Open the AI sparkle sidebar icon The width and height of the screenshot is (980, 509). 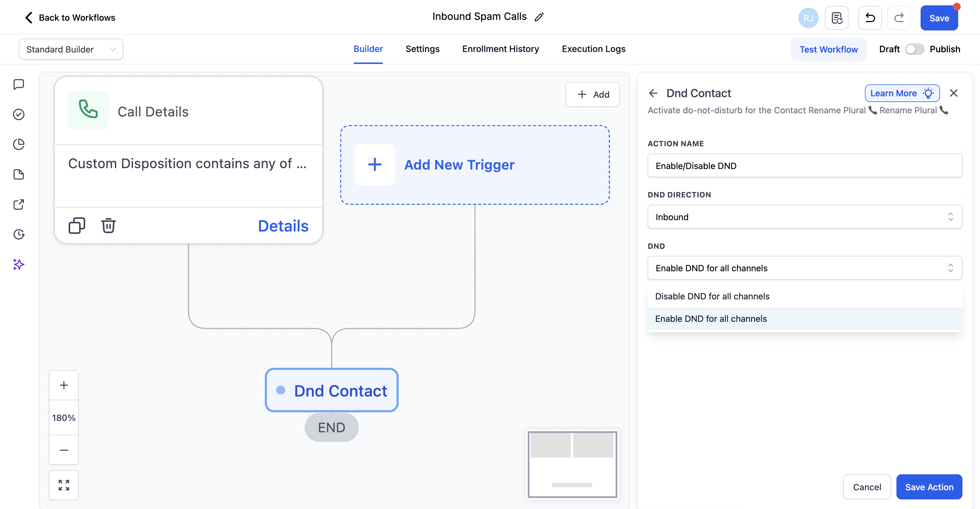click(x=18, y=264)
